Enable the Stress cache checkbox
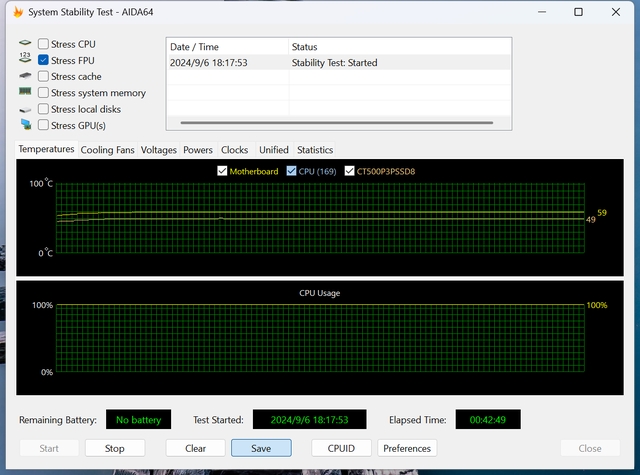Screen dimensions: 640x475 tap(43, 76)
